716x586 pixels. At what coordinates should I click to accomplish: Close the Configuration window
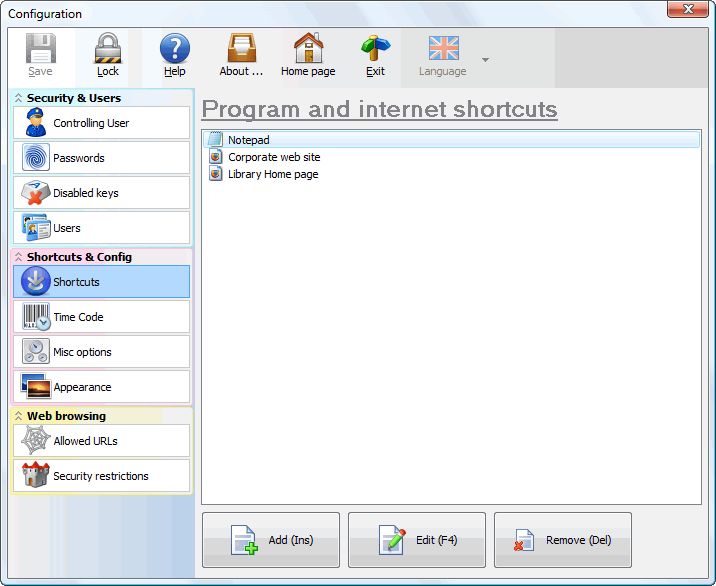click(688, 9)
